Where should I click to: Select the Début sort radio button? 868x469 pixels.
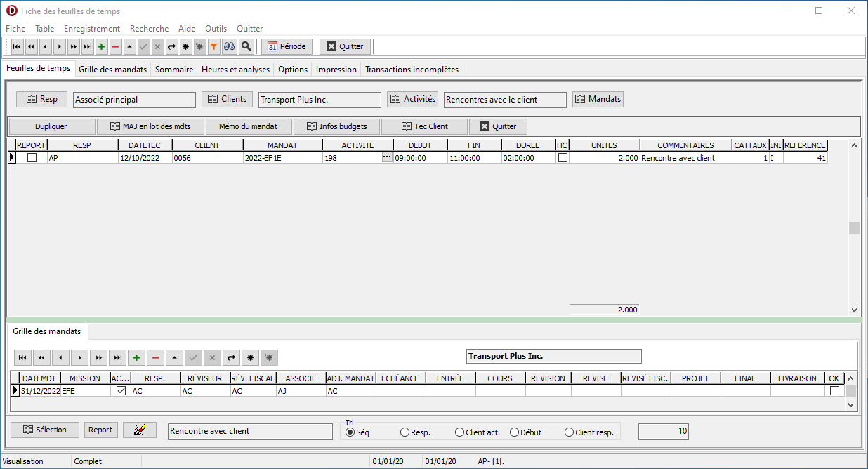(x=515, y=432)
